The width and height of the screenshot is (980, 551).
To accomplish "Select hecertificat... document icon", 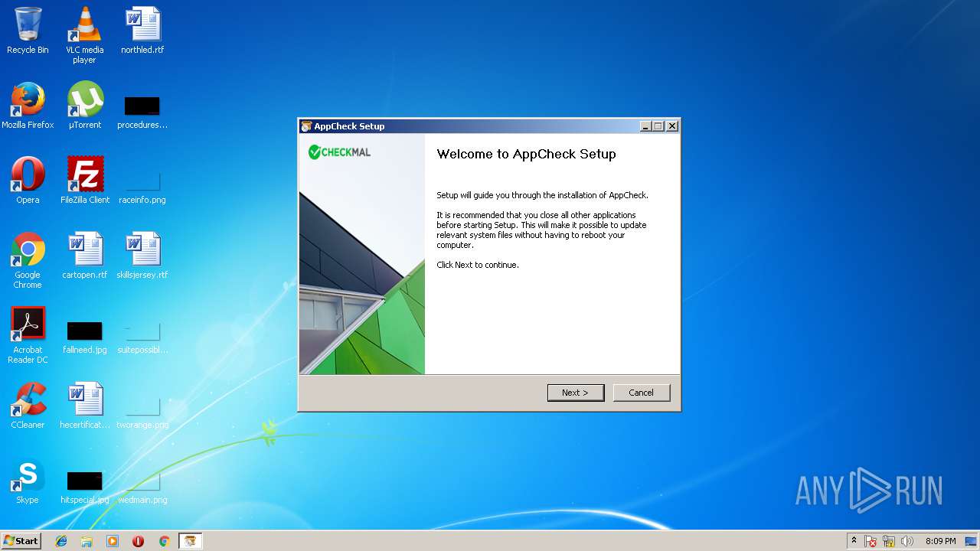I will (85, 406).
